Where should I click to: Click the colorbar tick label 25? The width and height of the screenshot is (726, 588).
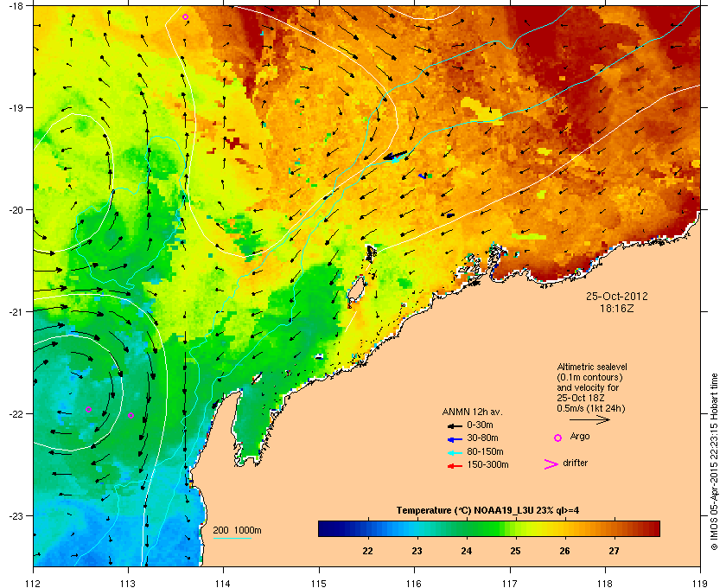tap(515, 551)
